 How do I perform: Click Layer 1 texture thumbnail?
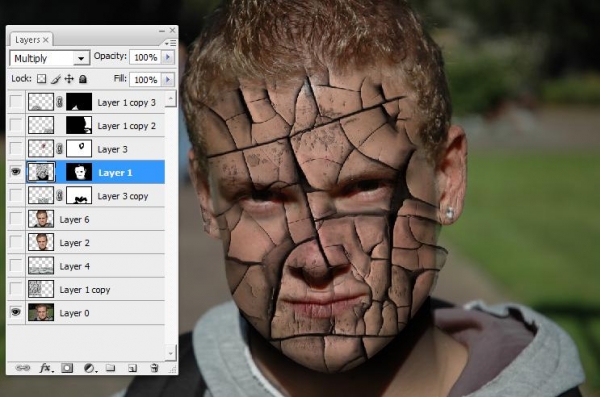tap(41, 172)
